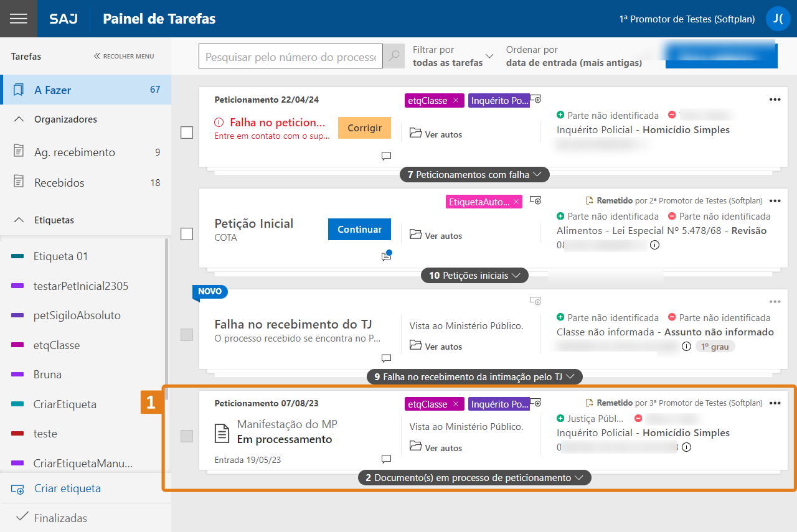Tick the Manifestação do MP checkbox

click(187, 436)
